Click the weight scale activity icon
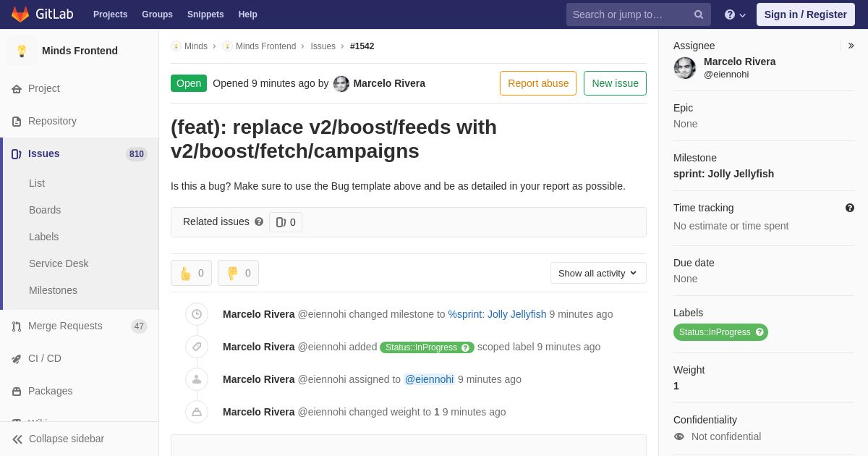 (197, 412)
